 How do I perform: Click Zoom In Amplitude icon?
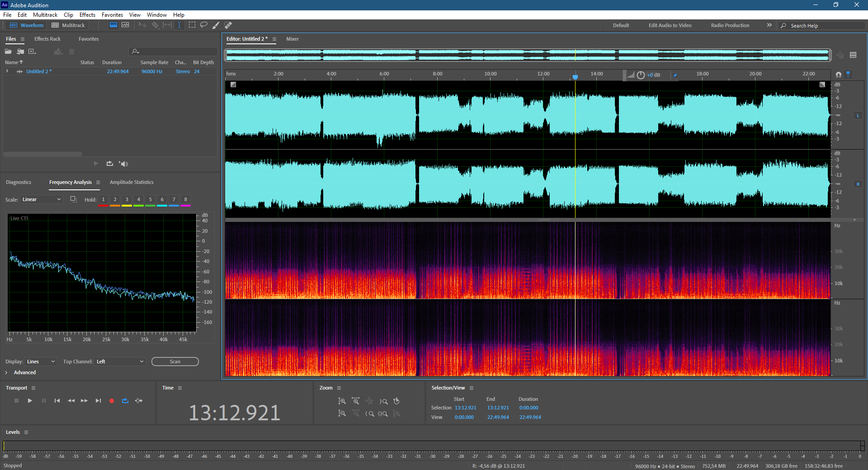(342, 401)
